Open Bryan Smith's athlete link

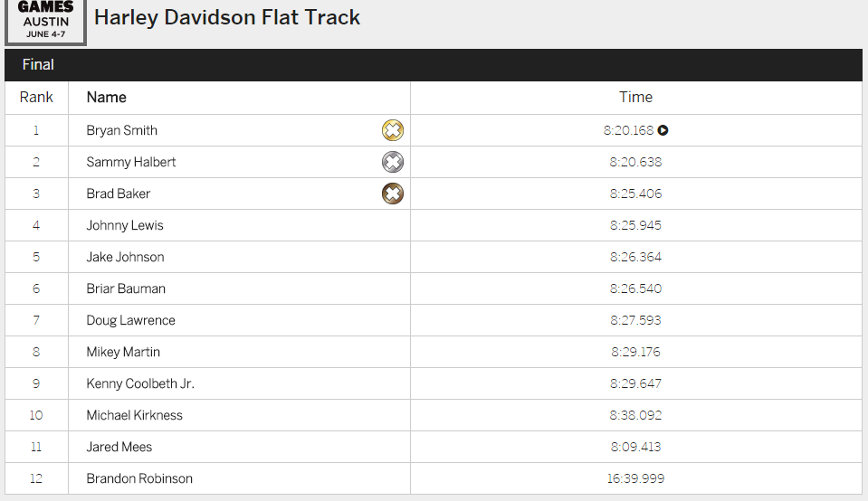[x=121, y=130]
